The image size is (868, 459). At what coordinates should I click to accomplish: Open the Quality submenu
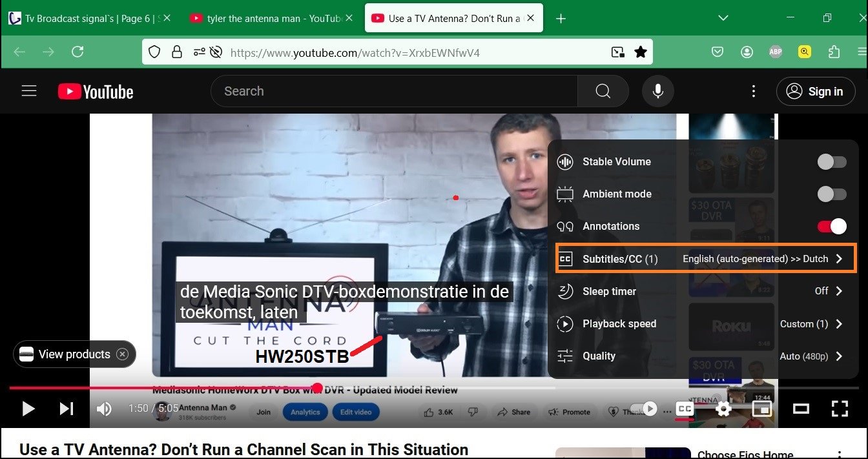(x=703, y=356)
